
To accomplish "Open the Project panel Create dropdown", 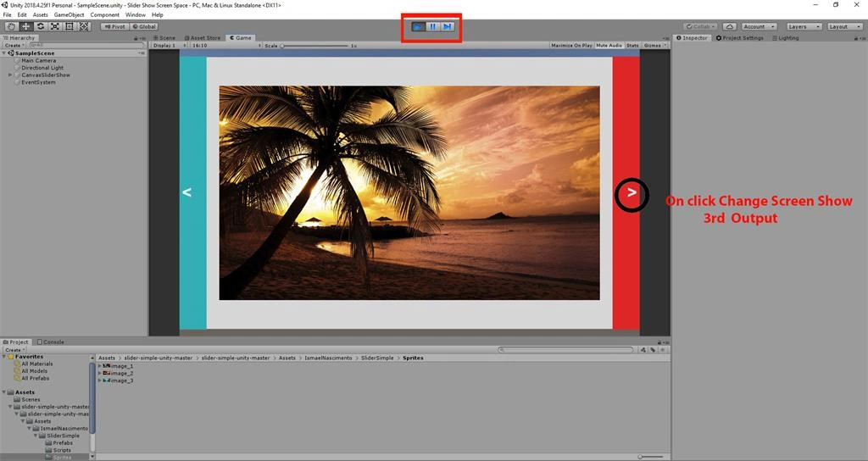I will tap(15, 350).
